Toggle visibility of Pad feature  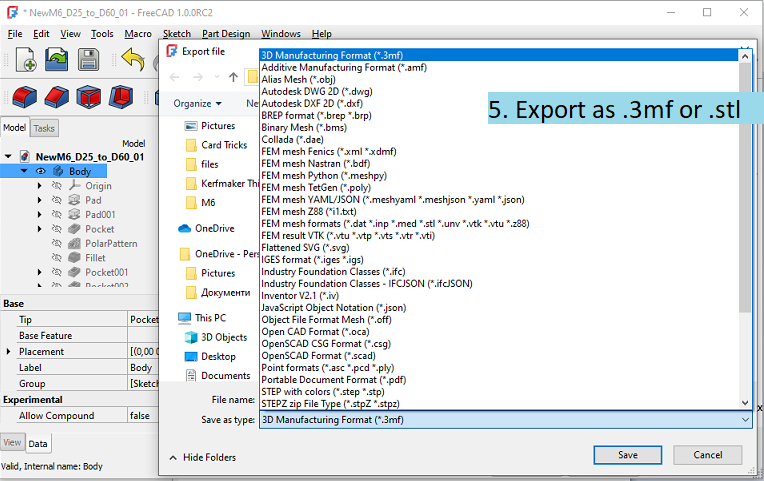(x=57, y=200)
